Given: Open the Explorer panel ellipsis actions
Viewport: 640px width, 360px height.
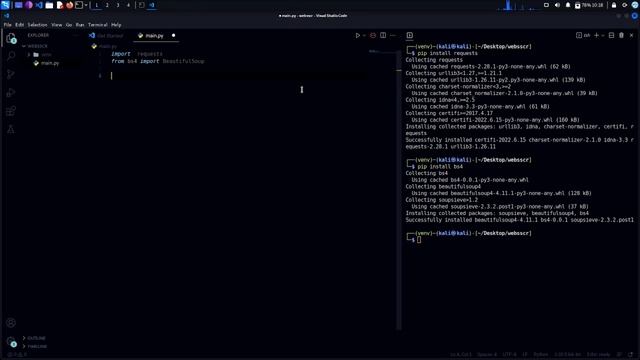Looking at the screenshot, I should click(76, 36).
